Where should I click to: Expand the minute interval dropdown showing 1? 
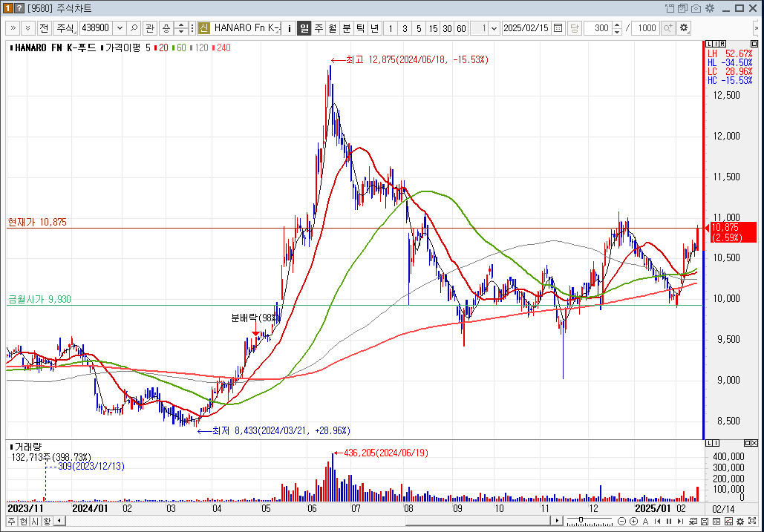pos(494,28)
